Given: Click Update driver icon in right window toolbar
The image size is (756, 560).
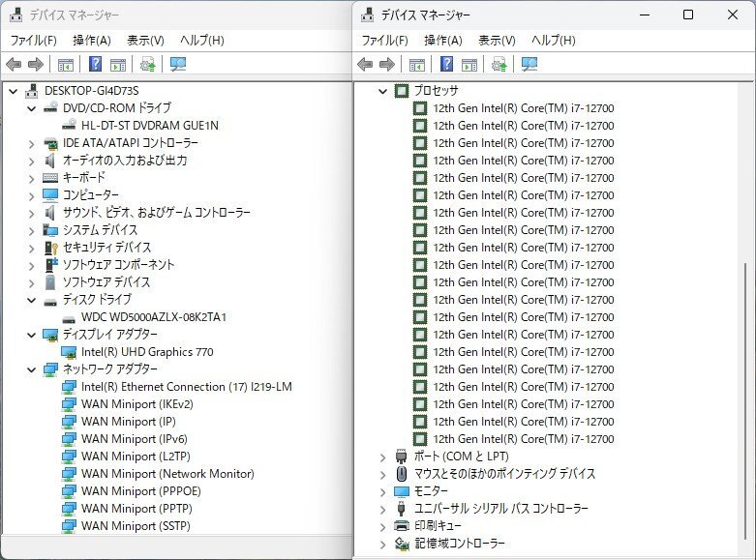Looking at the screenshot, I should click(499, 64).
